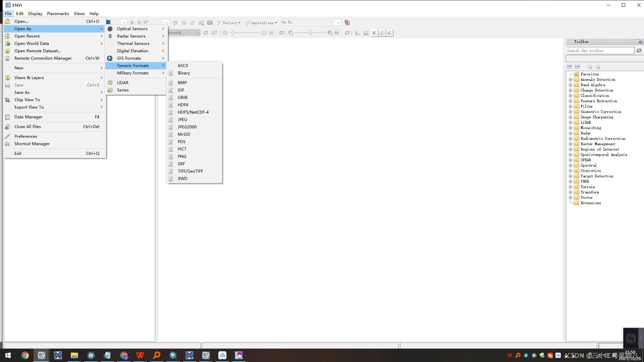Expand the Band Algebra toolbox folder
The width and height of the screenshot is (644, 362).
(570, 85)
